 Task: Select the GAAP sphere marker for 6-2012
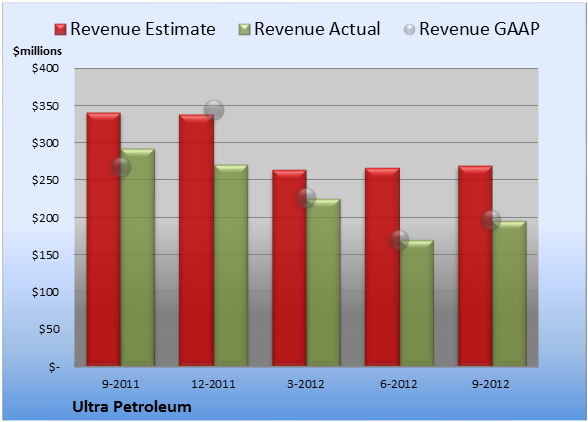click(x=399, y=240)
